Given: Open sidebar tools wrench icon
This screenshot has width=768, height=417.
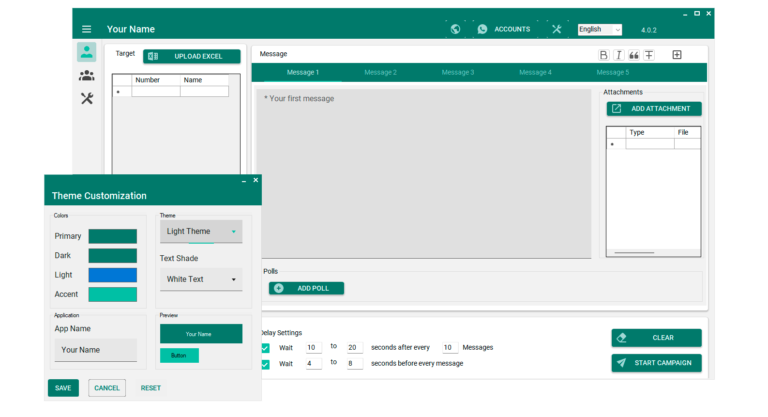Looking at the screenshot, I should coord(87,98).
